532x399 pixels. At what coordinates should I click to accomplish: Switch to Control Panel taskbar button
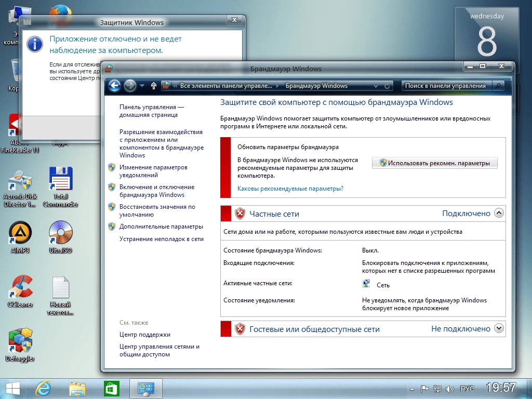pos(146,389)
